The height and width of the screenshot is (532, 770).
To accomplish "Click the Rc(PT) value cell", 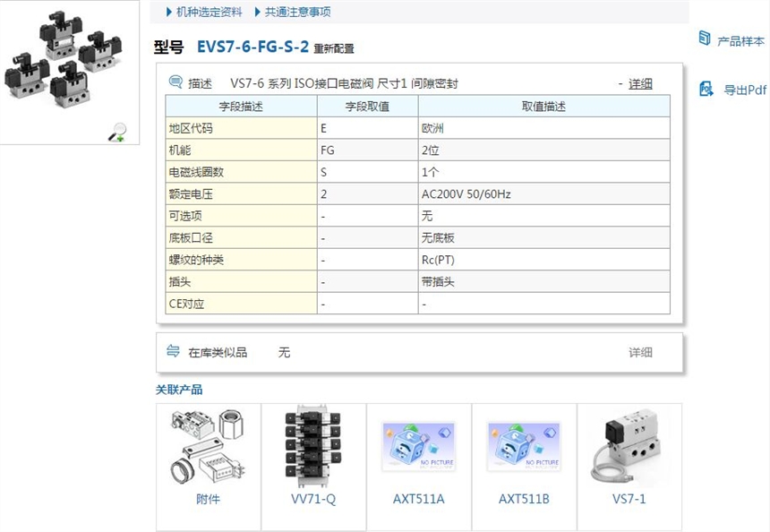I will click(543, 260).
